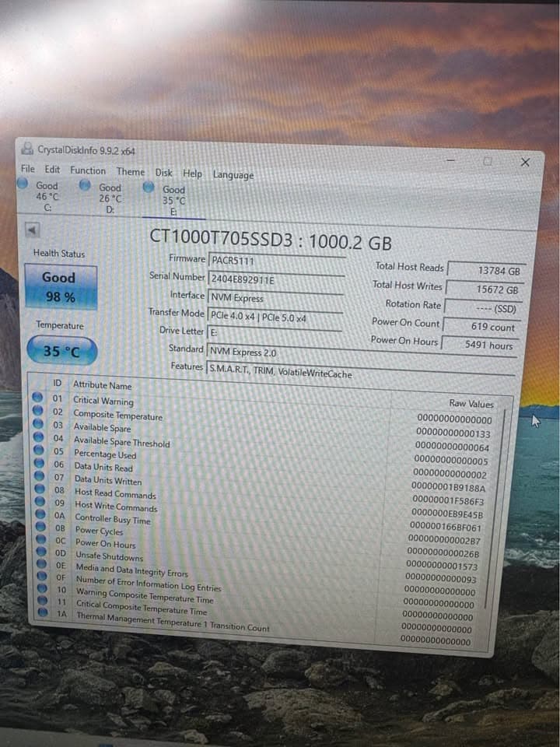Viewport: 560px width, 747px height.
Task: Click the Drive Letter field E:
Action: pos(275,333)
